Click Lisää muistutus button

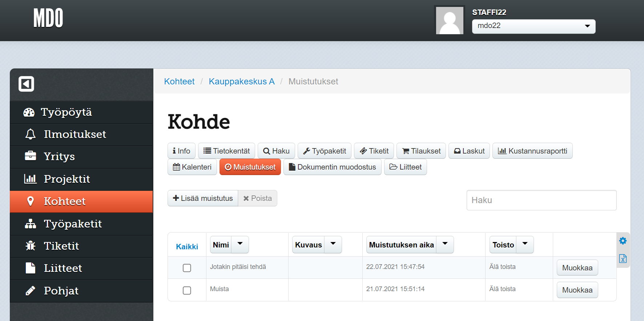click(x=203, y=198)
